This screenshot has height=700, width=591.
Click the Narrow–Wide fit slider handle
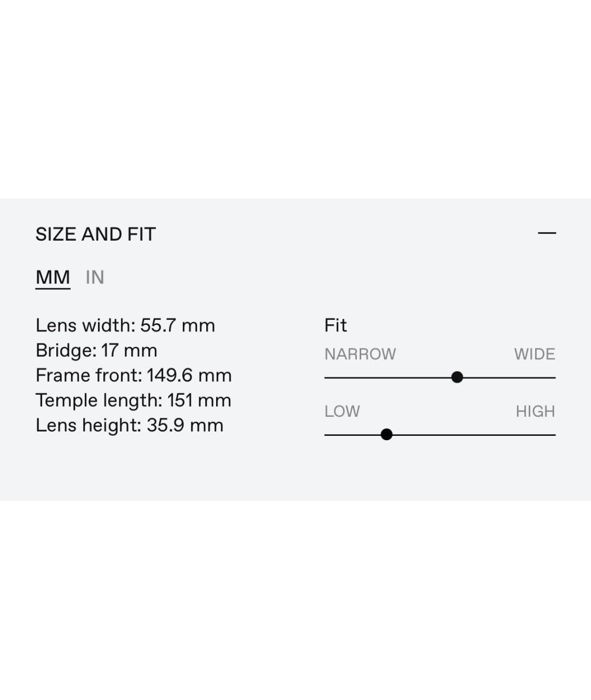click(457, 377)
